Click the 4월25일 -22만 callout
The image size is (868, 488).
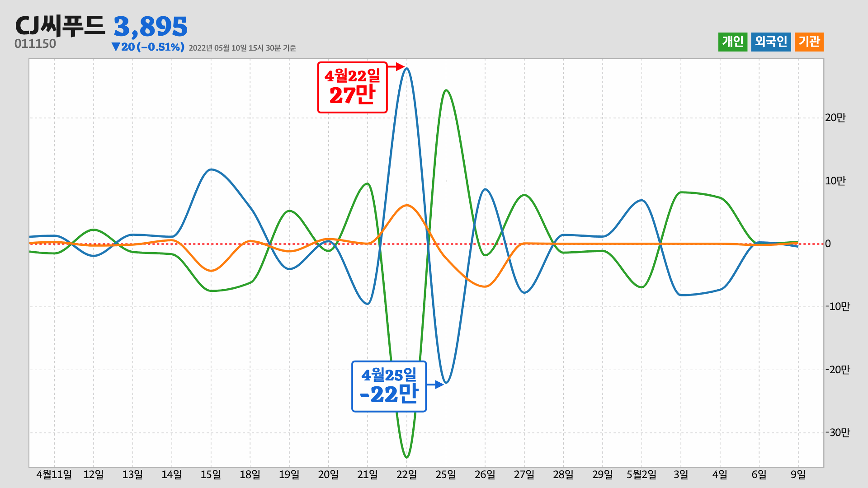(x=389, y=386)
